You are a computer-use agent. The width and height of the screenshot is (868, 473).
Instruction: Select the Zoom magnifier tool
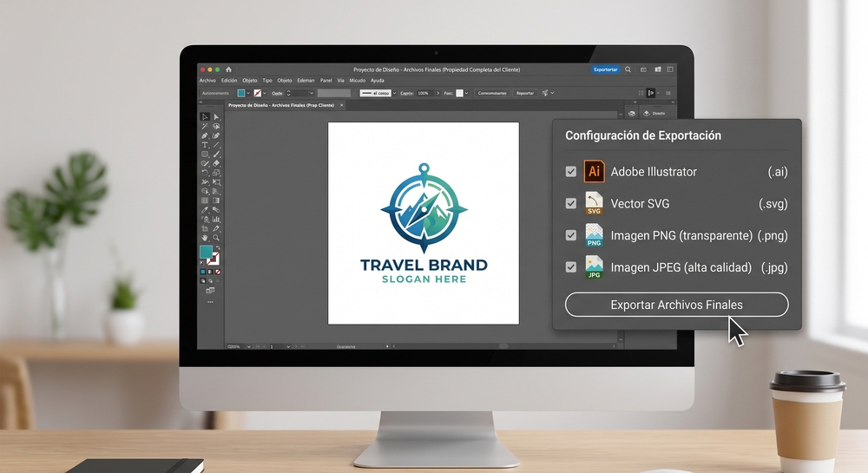[216, 237]
